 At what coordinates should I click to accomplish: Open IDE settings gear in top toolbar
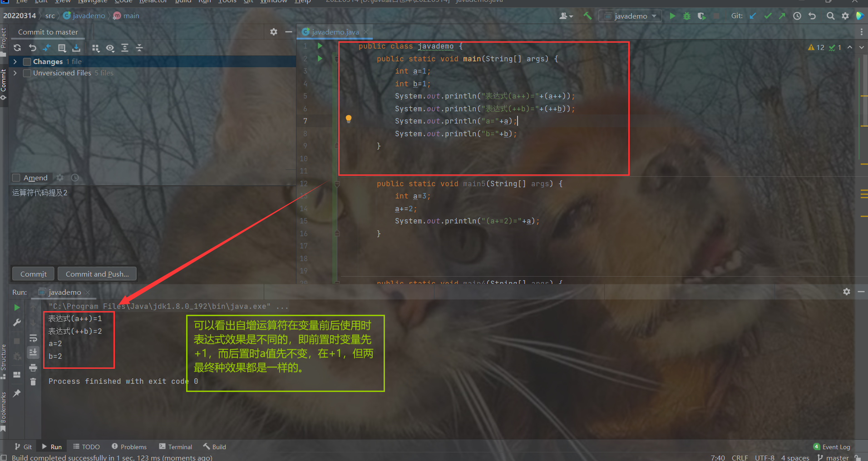(x=845, y=16)
